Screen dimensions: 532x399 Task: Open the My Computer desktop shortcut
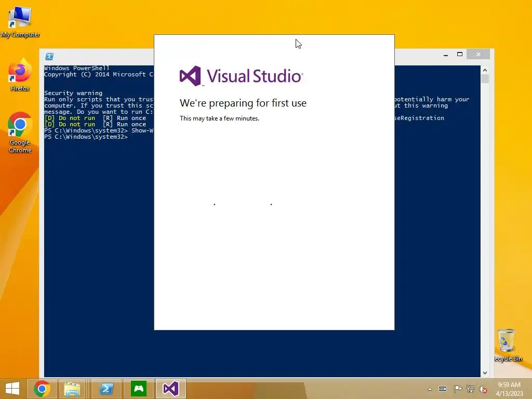click(20, 21)
